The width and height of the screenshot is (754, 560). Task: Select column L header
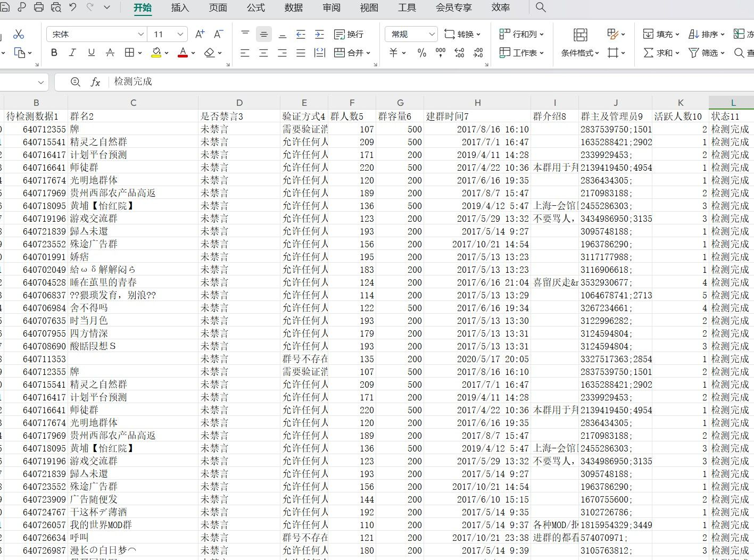(733, 103)
